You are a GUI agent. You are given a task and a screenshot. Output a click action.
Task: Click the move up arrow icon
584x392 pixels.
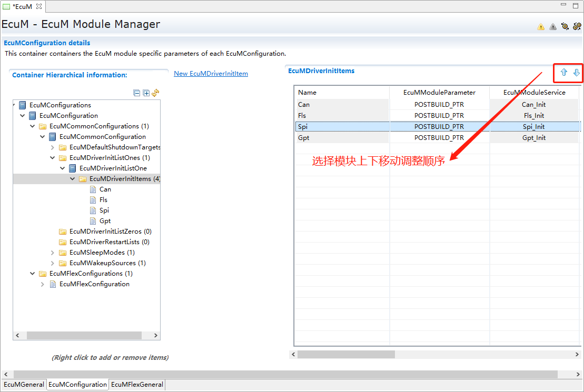click(563, 73)
